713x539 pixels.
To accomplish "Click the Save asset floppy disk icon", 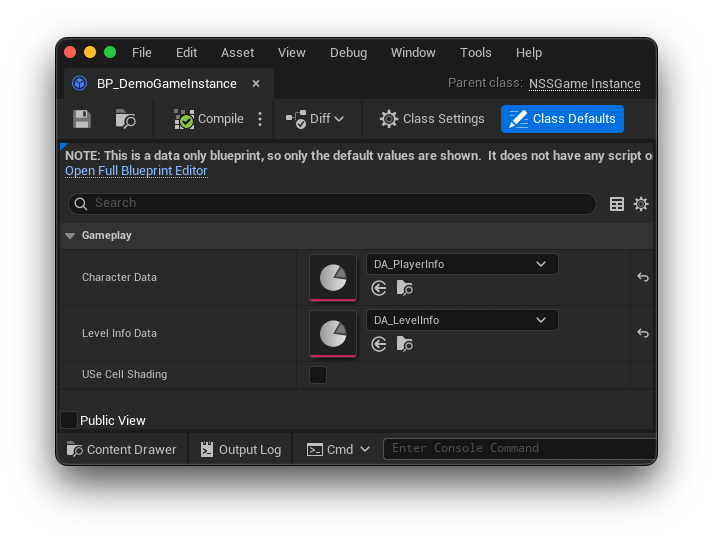I will pyautogui.click(x=82, y=119).
